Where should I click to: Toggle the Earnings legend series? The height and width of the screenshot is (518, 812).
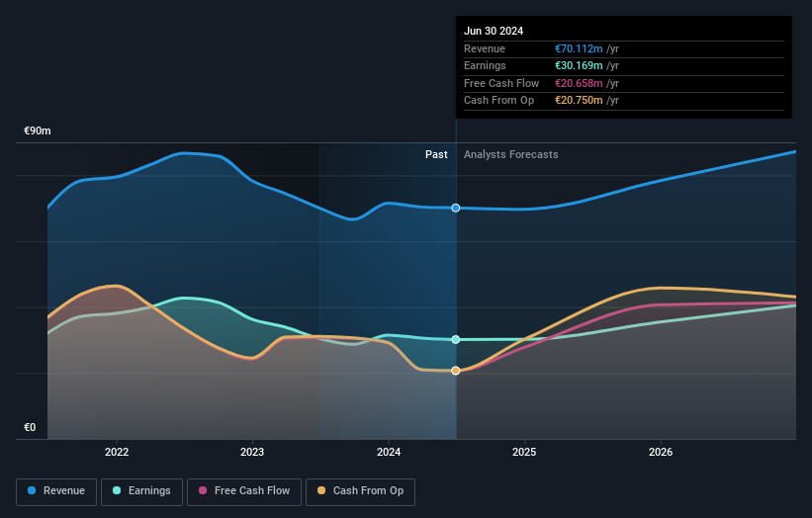141,491
